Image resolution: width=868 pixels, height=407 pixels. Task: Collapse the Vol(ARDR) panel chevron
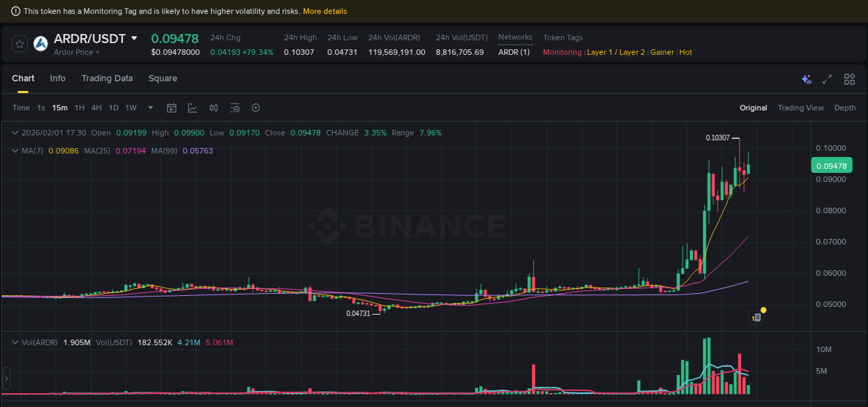tap(15, 342)
